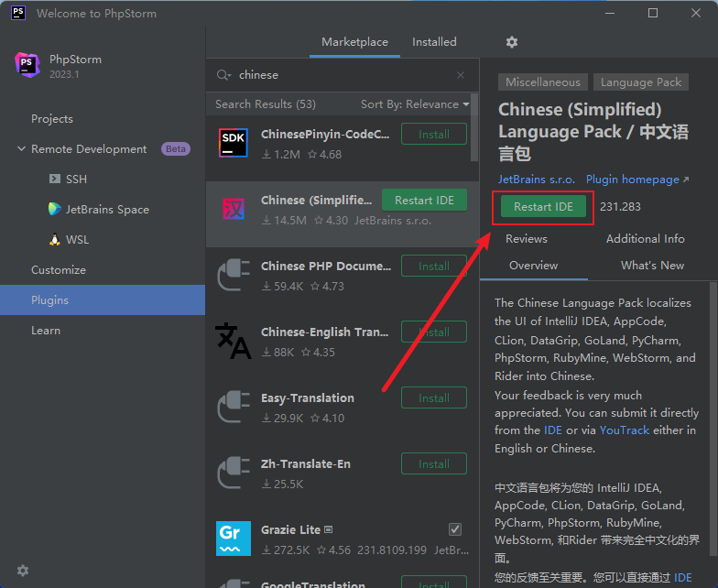The image size is (718, 588).
Task: Install Chinese PHP Document plugin
Action: tap(434, 266)
